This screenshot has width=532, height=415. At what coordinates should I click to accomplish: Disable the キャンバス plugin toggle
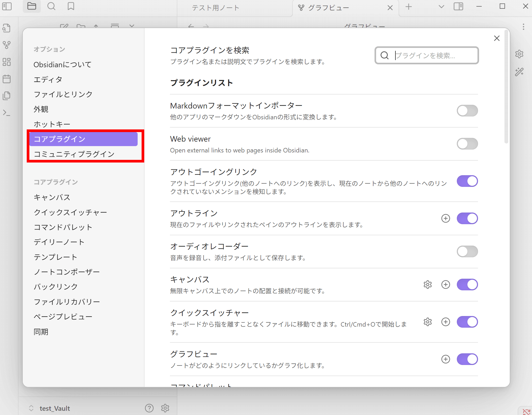pyautogui.click(x=467, y=285)
